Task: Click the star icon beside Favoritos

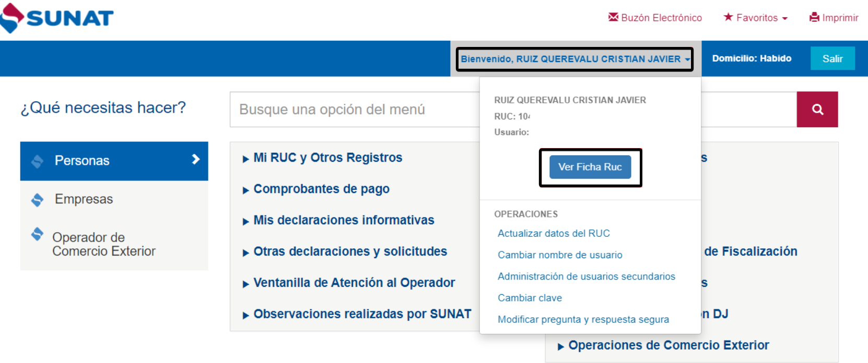Action: coord(728,17)
